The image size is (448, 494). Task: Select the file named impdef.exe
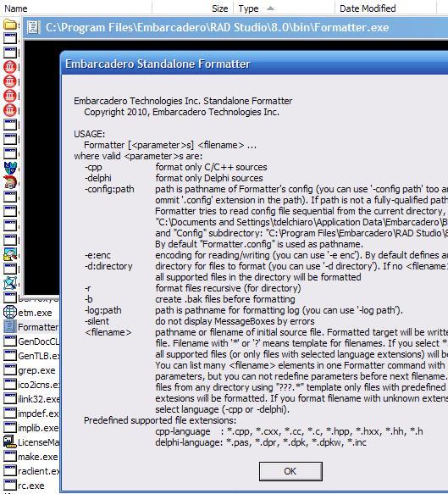(x=38, y=414)
